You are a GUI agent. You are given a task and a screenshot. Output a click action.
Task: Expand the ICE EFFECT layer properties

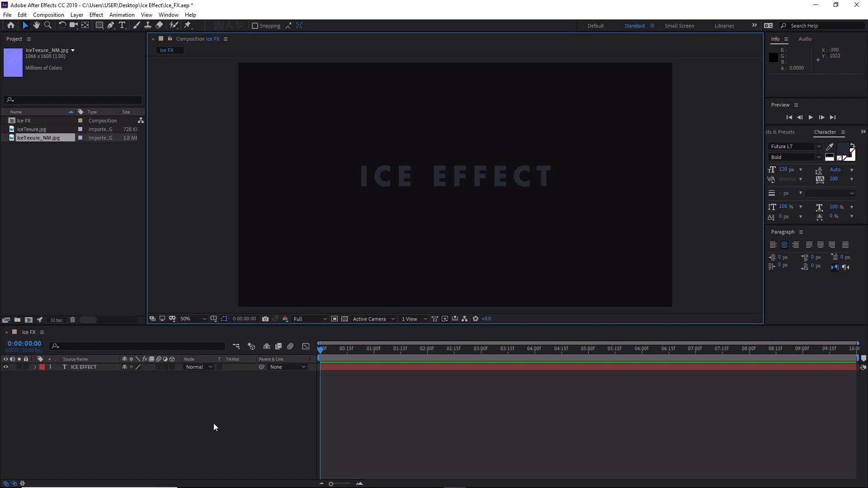(x=34, y=367)
